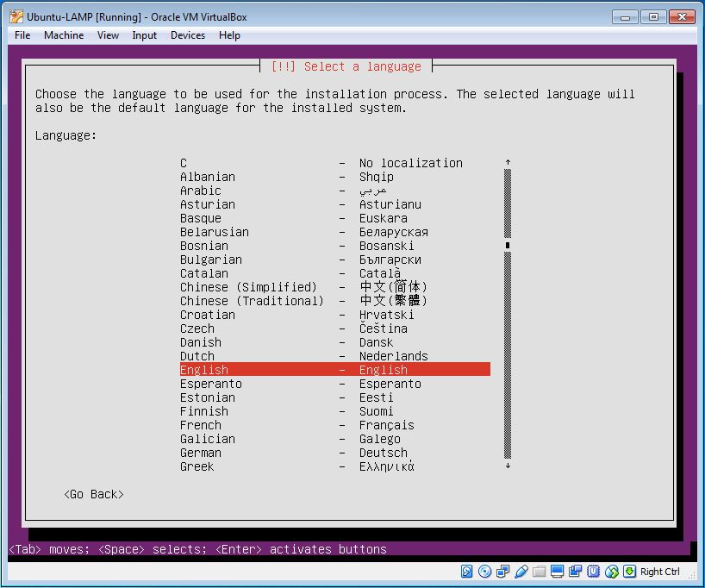Select the Czech language row

coord(335,328)
